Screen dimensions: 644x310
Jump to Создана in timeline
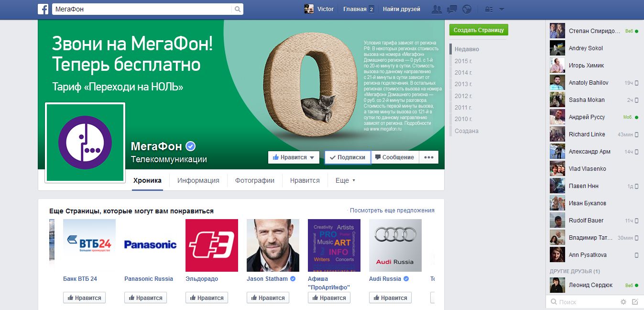tap(467, 131)
